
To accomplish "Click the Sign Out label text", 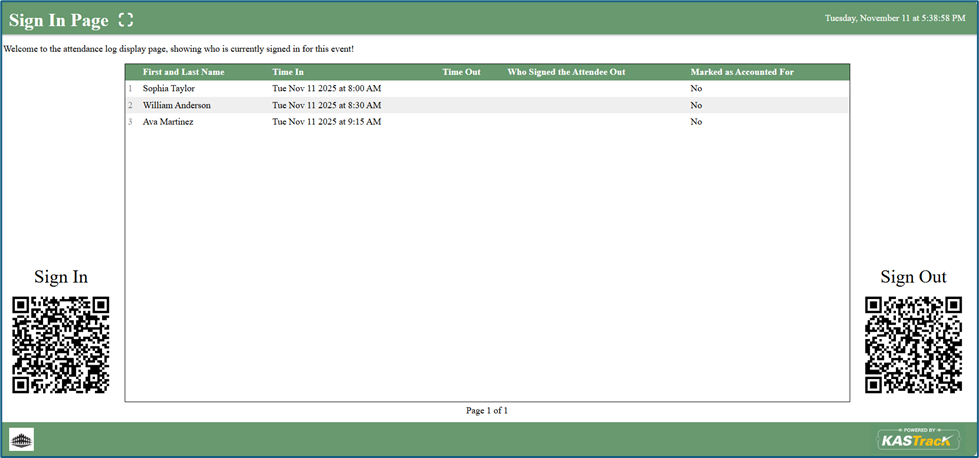I will pyautogui.click(x=913, y=277).
